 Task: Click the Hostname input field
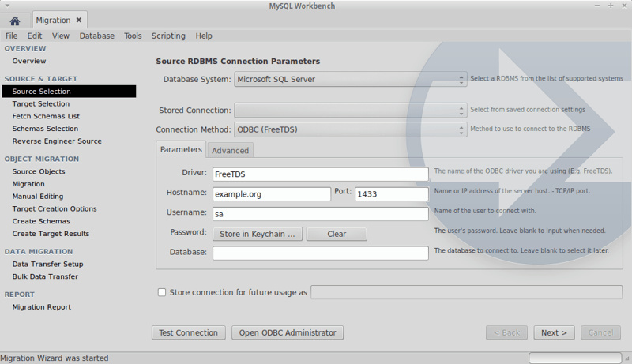coord(271,194)
